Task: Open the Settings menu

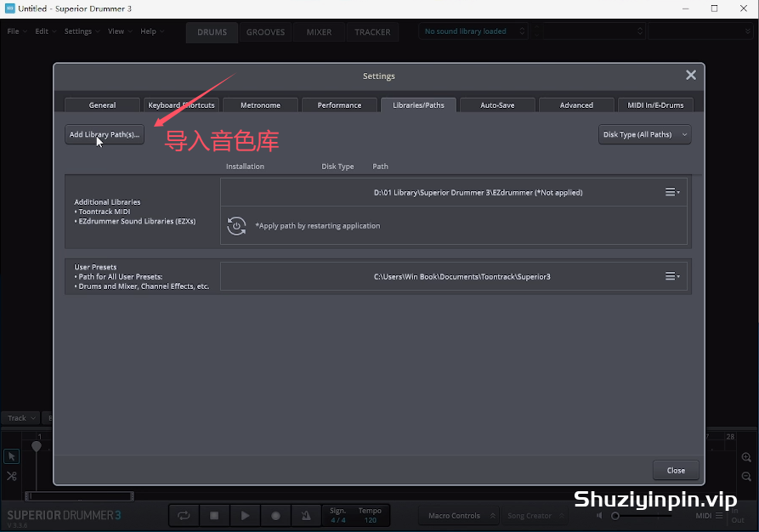Action: (82, 31)
